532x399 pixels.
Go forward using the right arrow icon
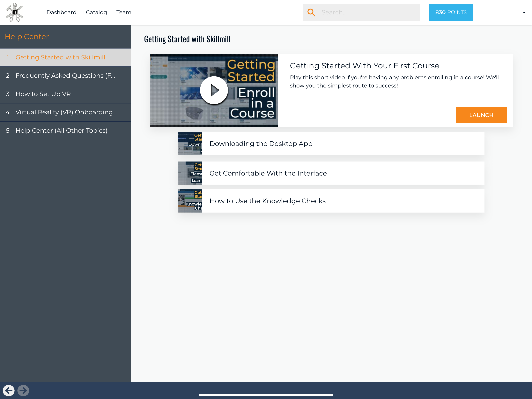[23, 390]
